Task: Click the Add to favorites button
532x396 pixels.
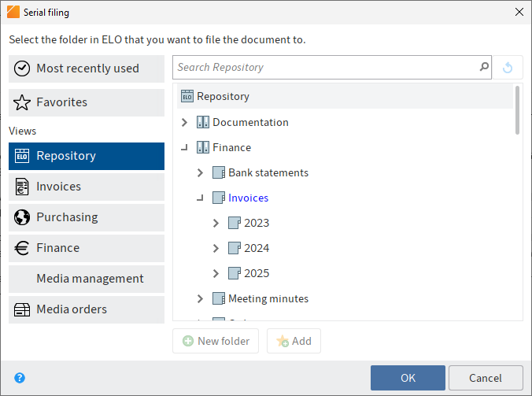Action: click(x=294, y=341)
